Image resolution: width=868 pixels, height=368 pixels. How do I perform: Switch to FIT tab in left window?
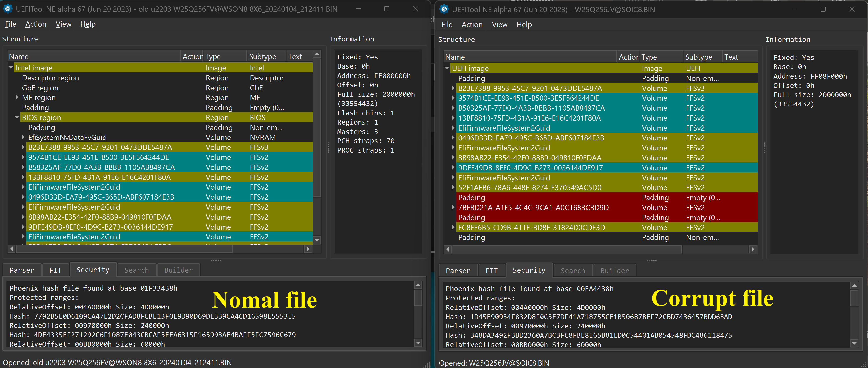pos(55,270)
